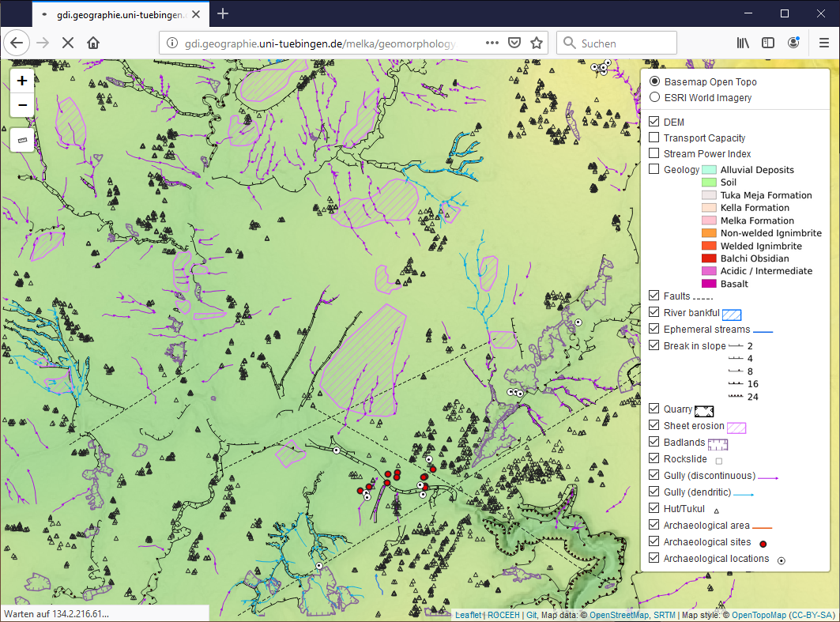
Task: Open the CC-BY-SA license link
Action: coord(812,615)
